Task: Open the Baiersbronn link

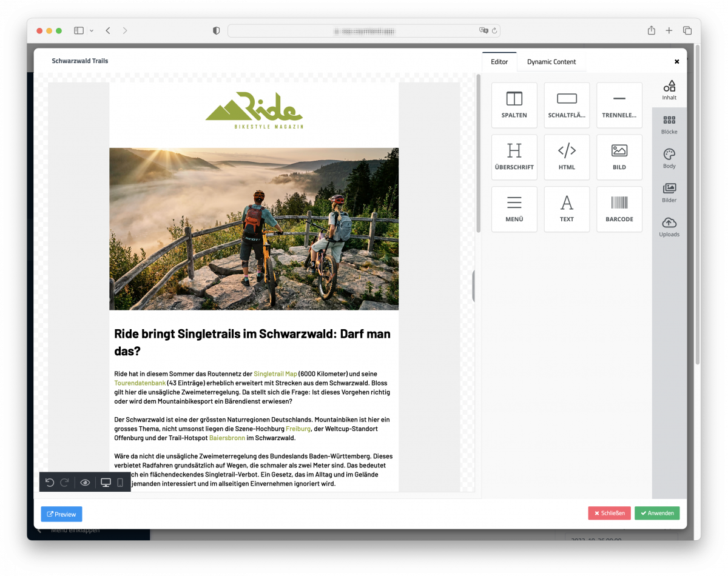Action: (227, 438)
